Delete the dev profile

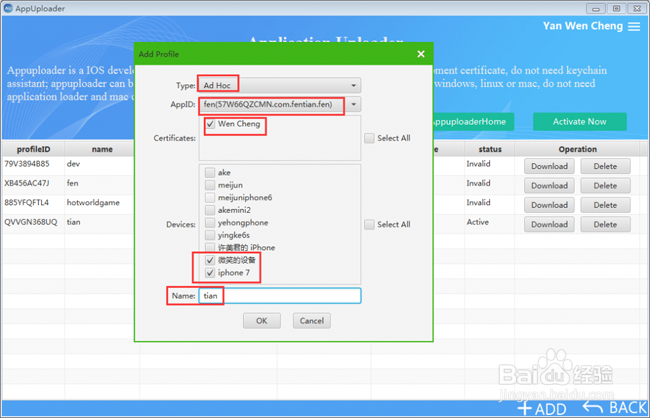(605, 166)
